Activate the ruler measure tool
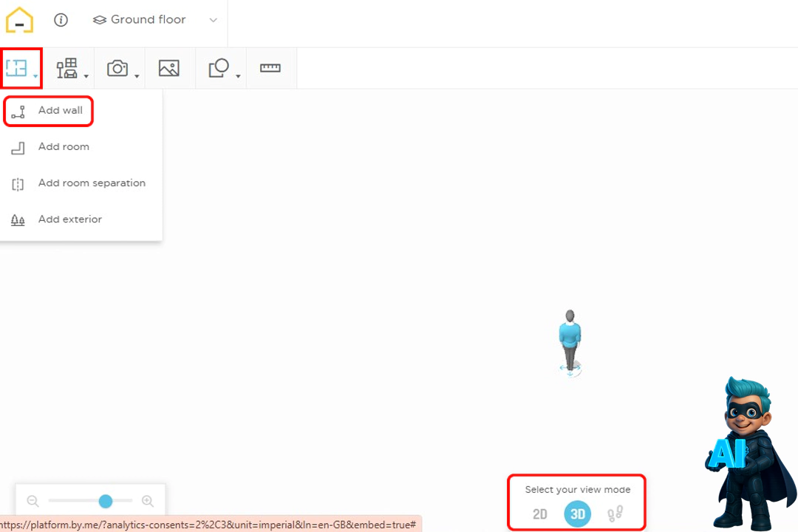Image resolution: width=798 pixels, height=532 pixels. coord(270,69)
